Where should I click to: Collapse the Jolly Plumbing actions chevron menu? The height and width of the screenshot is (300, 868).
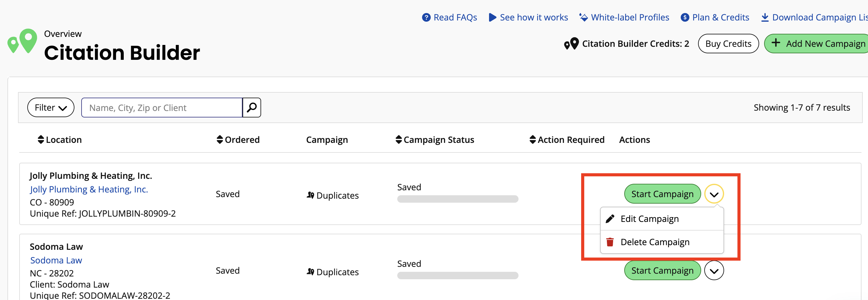[714, 194]
